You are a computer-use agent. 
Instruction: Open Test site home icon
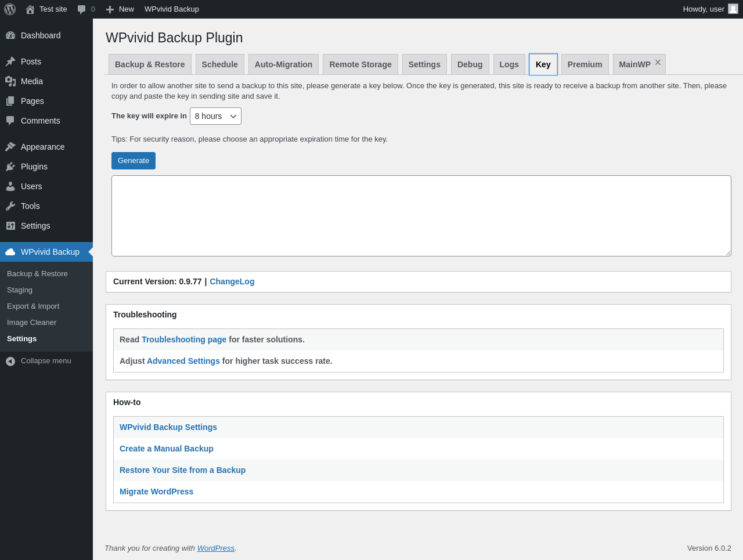point(30,9)
